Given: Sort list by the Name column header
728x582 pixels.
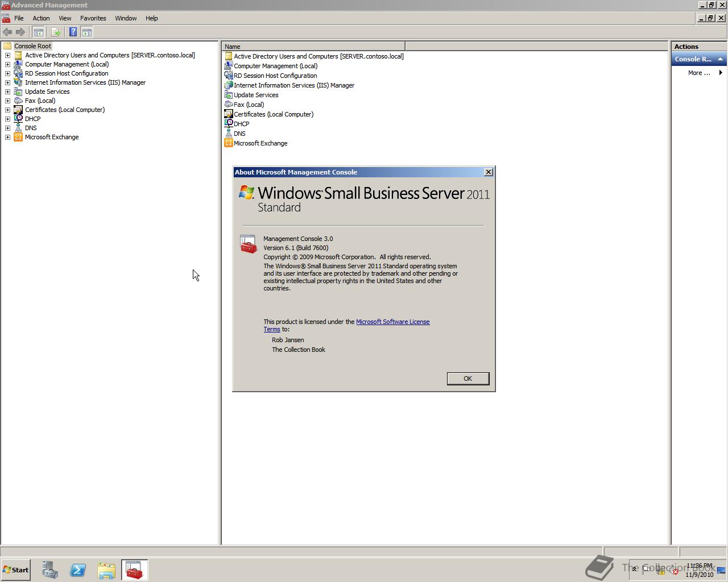Looking at the screenshot, I should (x=313, y=47).
